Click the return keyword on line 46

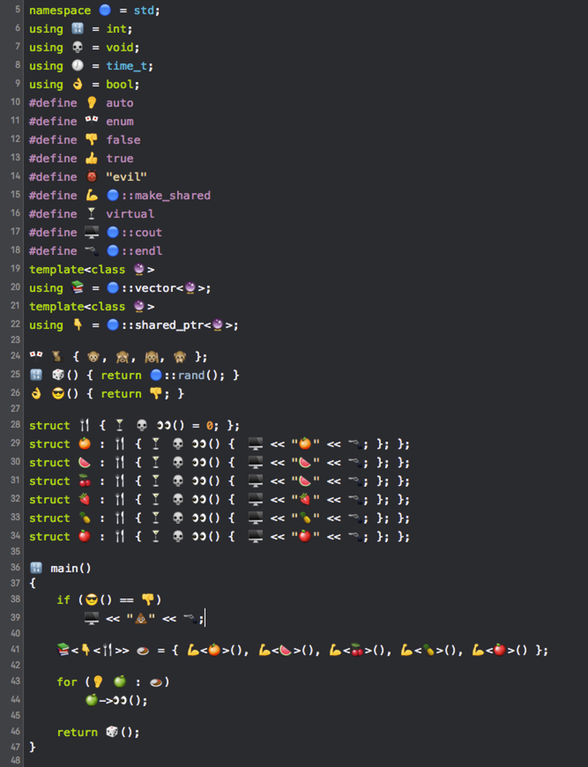77,732
